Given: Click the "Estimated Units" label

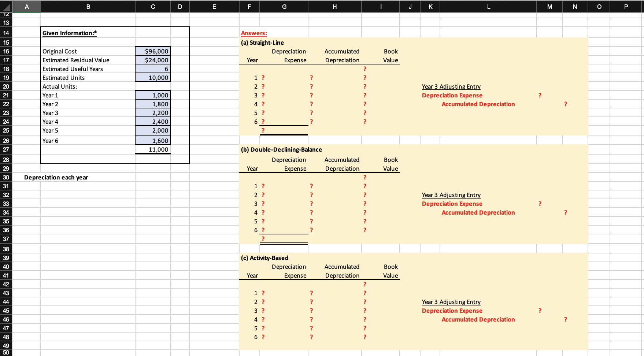Looking at the screenshot, I should [x=63, y=78].
